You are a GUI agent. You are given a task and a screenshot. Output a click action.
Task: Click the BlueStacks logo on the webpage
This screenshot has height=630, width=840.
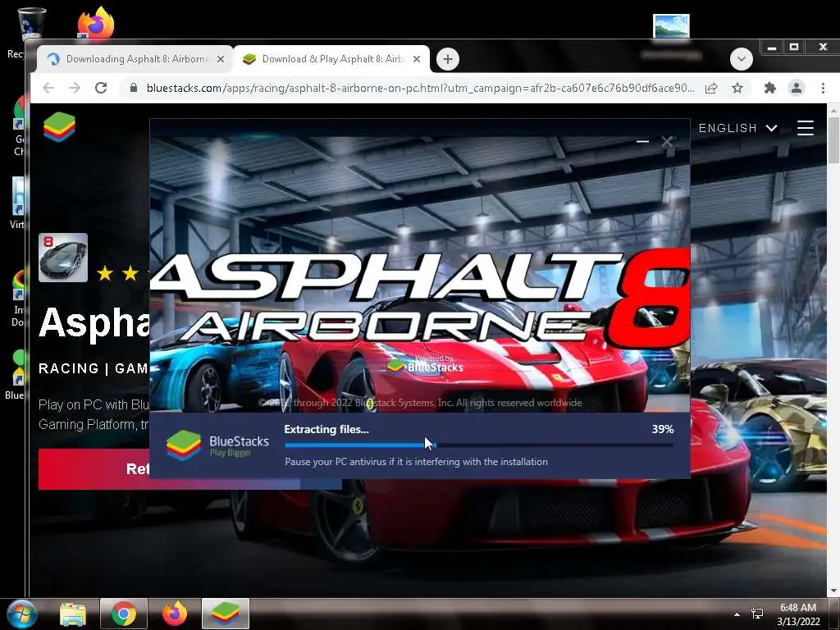(x=59, y=127)
